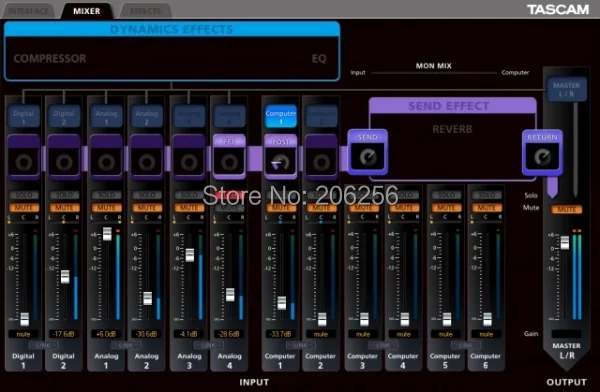Viewport: 600px width, 392px height.
Task: Click the DYNAMICS EFFECTS header
Action: (x=172, y=29)
